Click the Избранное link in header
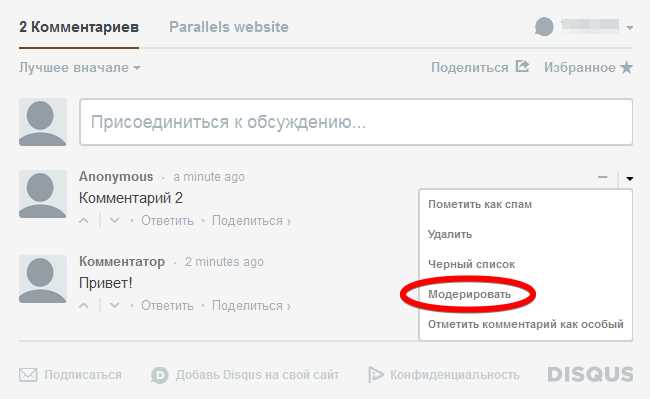 (580, 68)
